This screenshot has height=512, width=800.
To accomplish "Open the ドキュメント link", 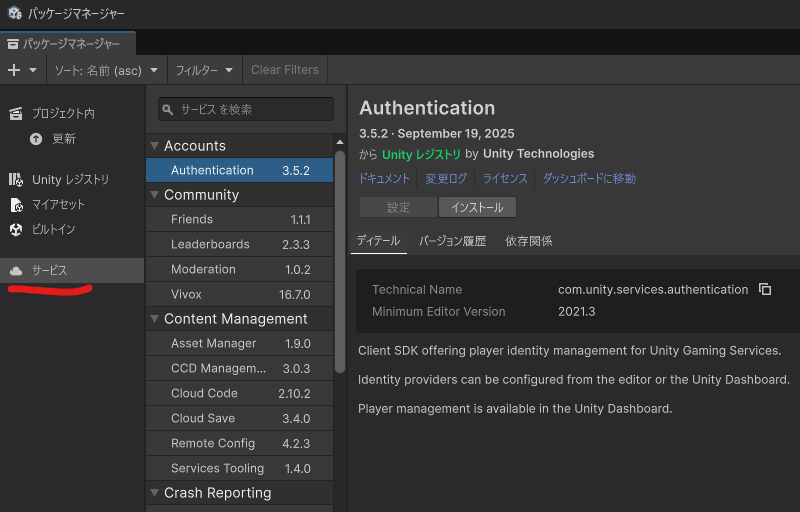I will pyautogui.click(x=384, y=179).
